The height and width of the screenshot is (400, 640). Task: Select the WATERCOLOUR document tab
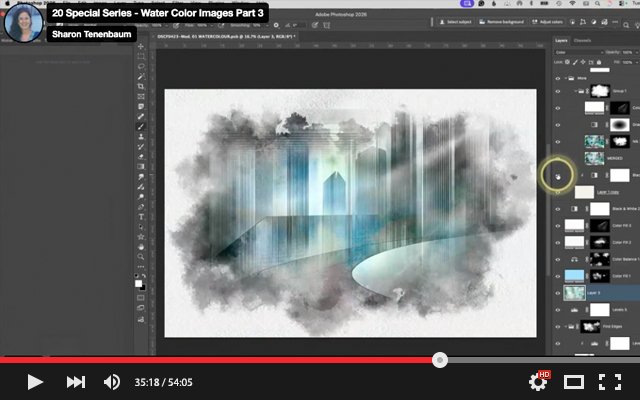[x=226, y=36]
